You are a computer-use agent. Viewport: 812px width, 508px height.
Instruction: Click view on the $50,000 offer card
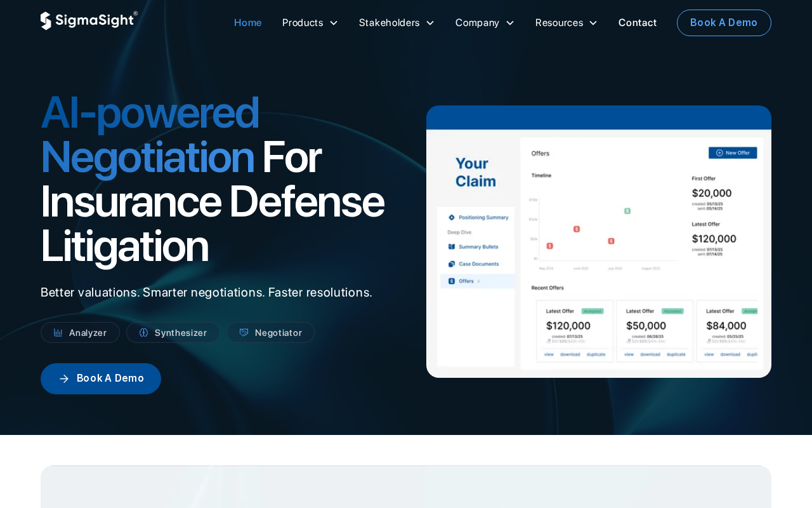[629, 354]
